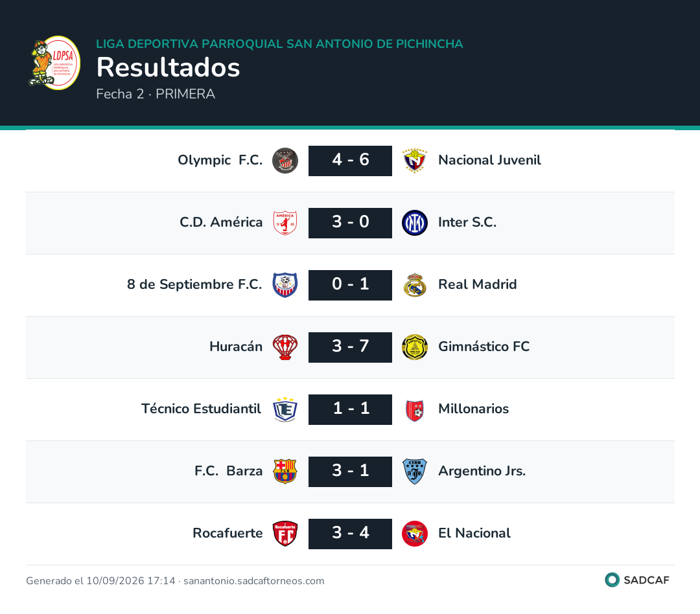The width and height of the screenshot is (700, 614).
Task: Click the Inter S.C. round blue crest
Action: [415, 223]
